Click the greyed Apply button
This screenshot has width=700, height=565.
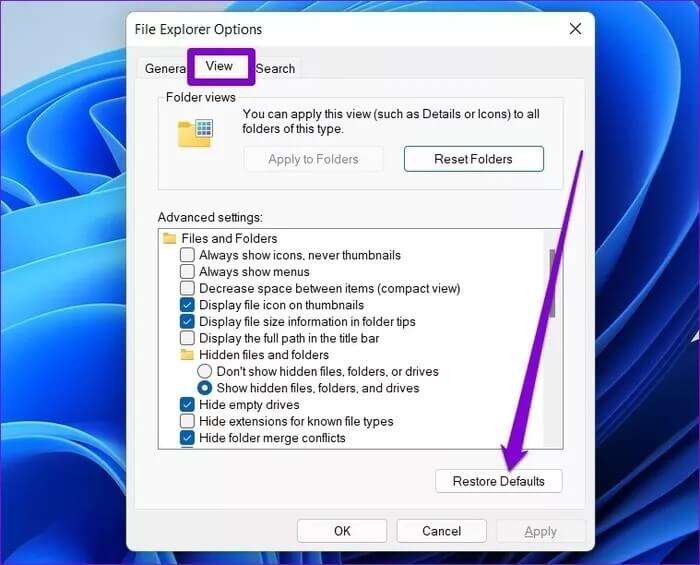pyautogui.click(x=541, y=531)
